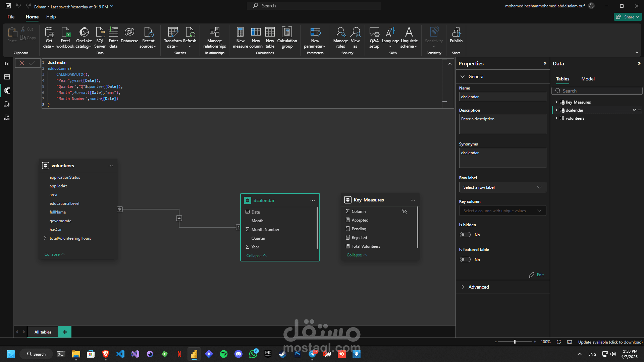Switch to Report view in the left sidebar
Image resolution: width=644 pixels, height=362 pixels.
(7, 64)
